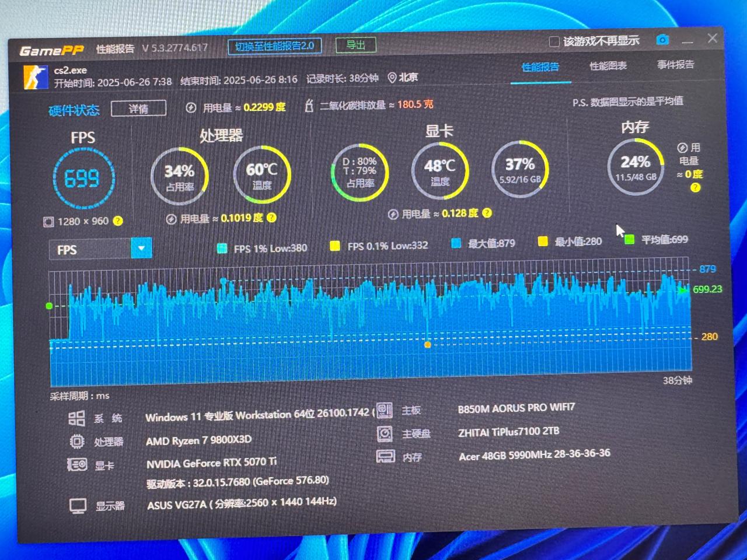Click the orange minimum-point marker on FPS chart
This screenshot has width=747, height=560.
click(428, 345)
